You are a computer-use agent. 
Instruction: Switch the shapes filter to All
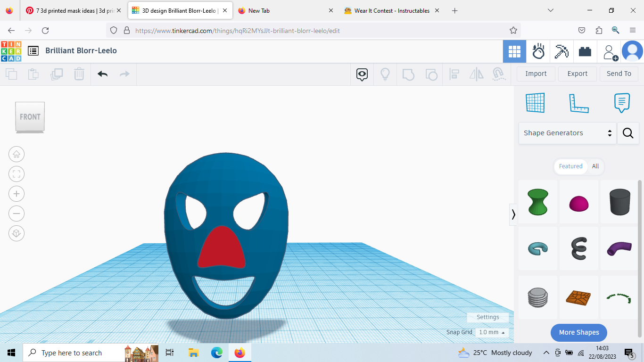point(595,166)
